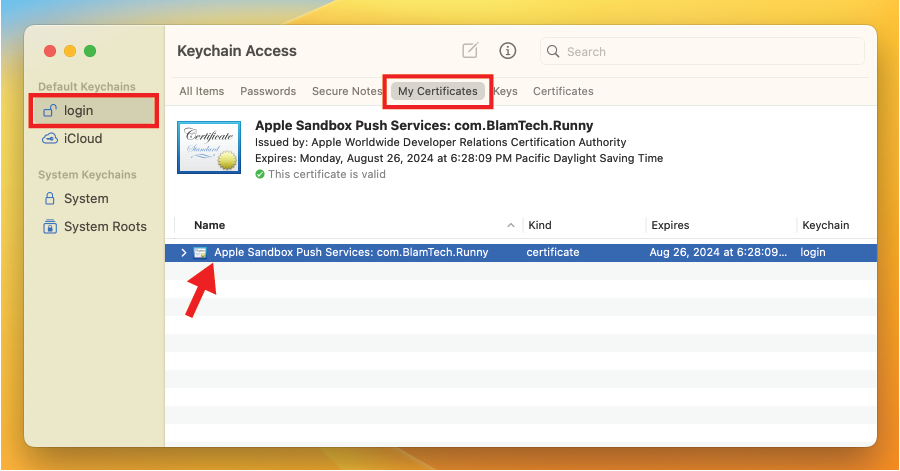Sort by the Name column header
900x471 pixels.
coord(210,225)
